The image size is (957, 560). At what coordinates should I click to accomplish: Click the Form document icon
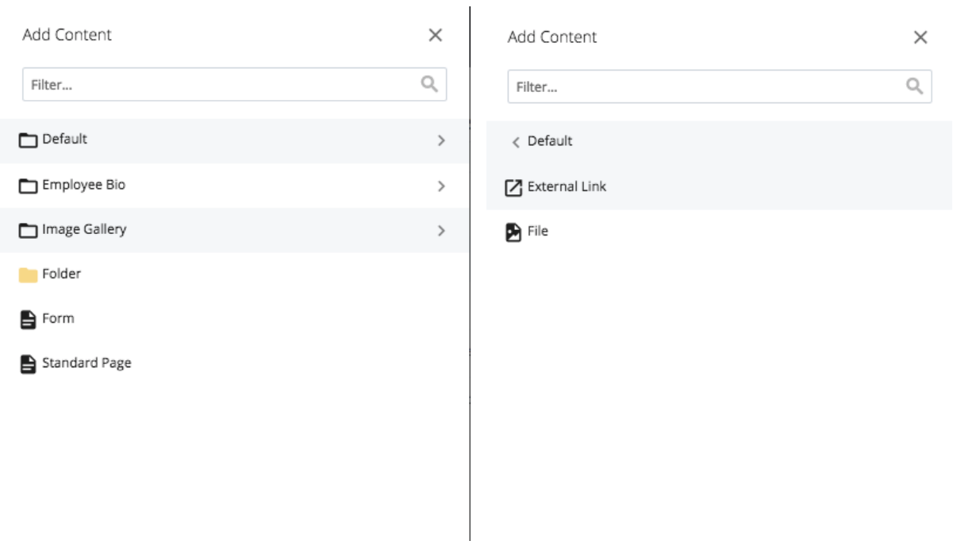pyautogui.click(x=28, y=320)
